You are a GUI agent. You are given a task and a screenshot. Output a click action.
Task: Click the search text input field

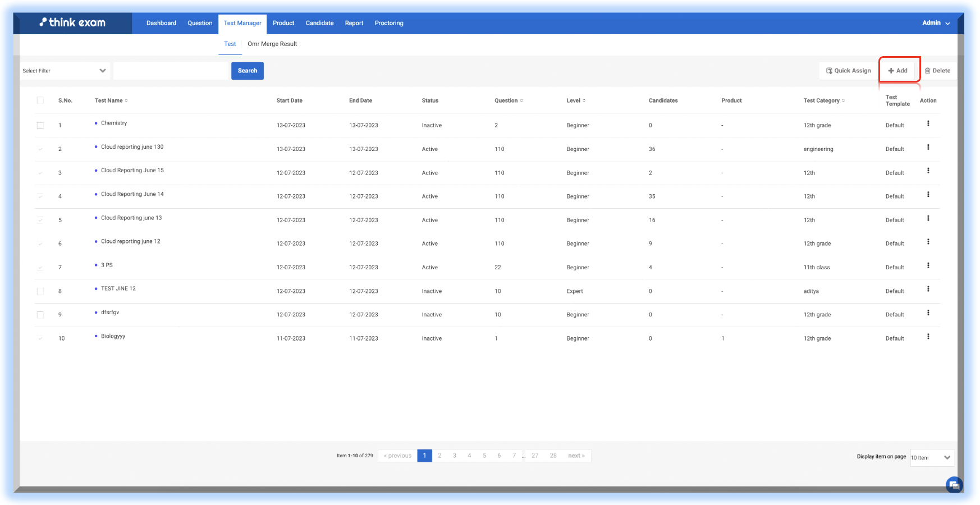[x=171, y=71]
